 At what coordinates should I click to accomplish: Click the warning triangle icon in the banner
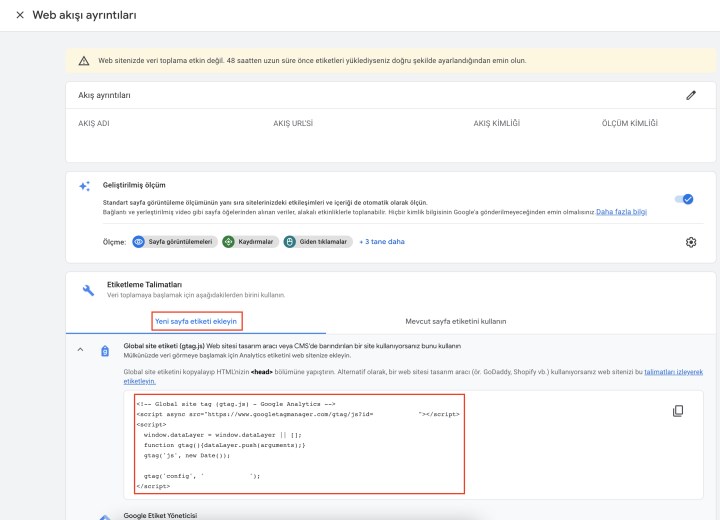[84, 61]
